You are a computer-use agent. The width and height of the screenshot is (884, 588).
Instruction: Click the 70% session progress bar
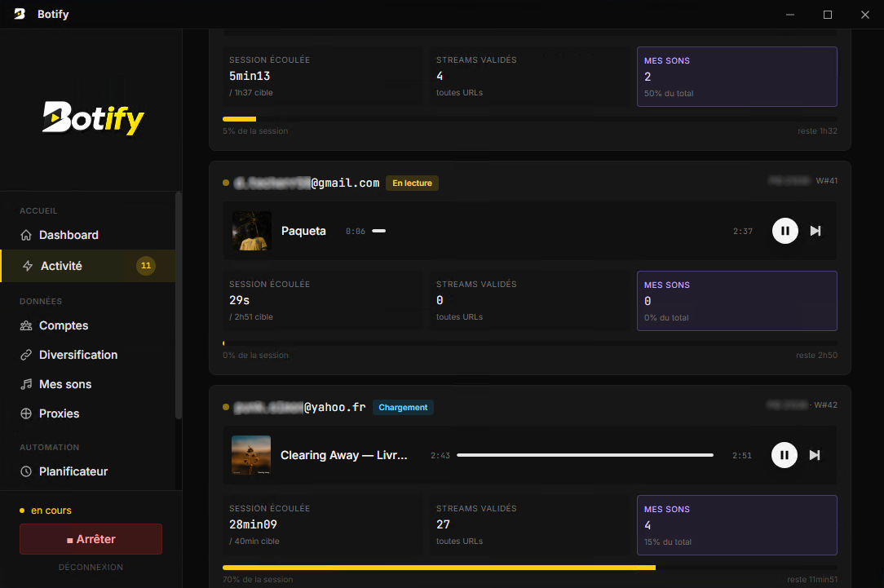(530, 568)
